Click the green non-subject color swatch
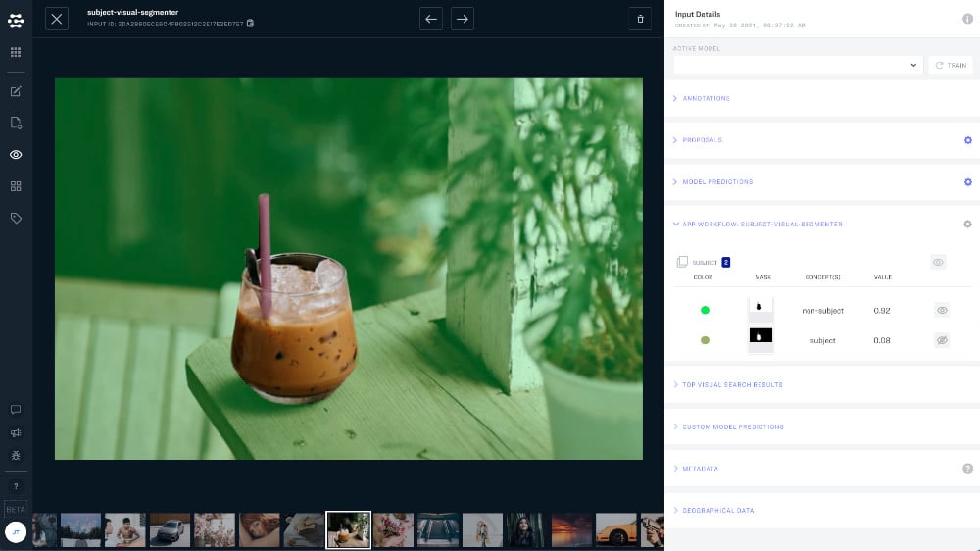Screen dimensions: 980x551 (x=705, y=310)
